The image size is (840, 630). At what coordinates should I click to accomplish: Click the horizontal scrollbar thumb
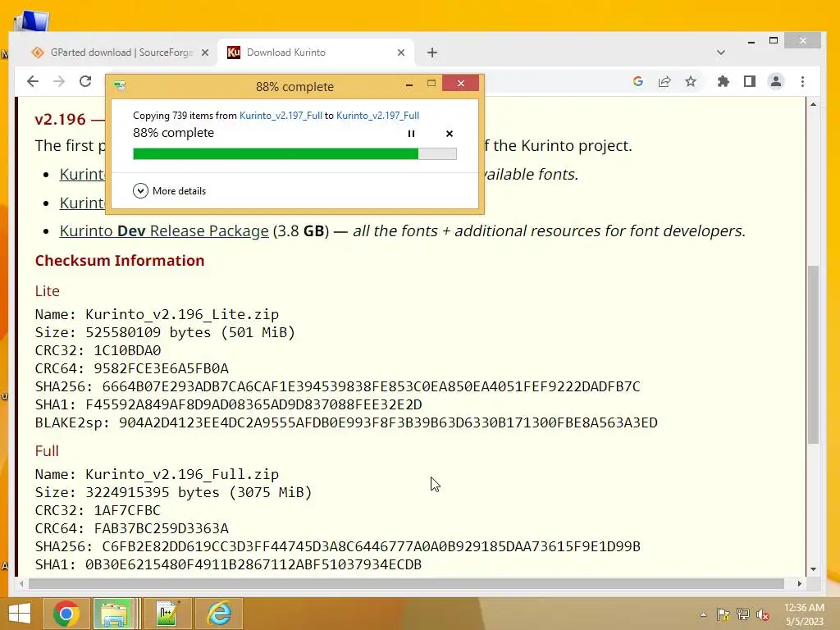coord(406,583)
